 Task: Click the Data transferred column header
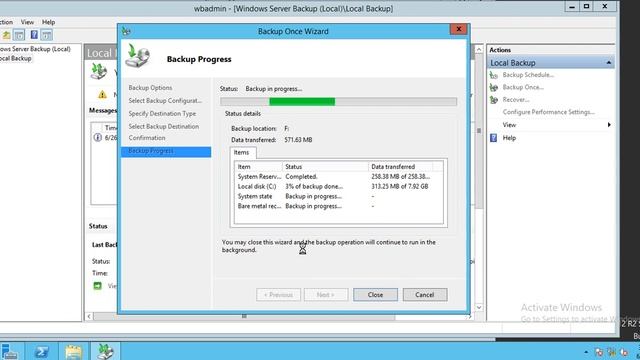pos(400,167)
